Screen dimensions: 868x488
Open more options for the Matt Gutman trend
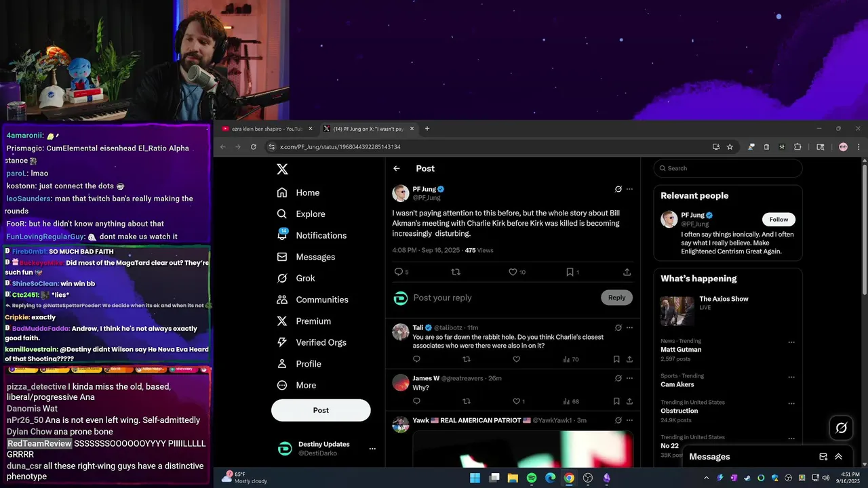coord(791,342)
